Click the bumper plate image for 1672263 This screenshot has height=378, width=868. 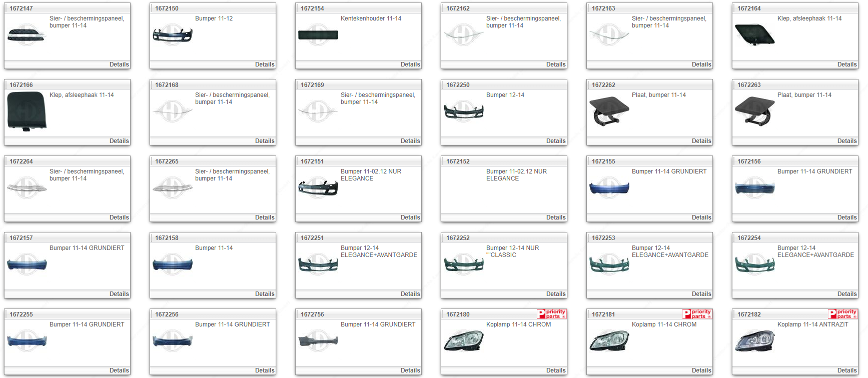(754, 111)
